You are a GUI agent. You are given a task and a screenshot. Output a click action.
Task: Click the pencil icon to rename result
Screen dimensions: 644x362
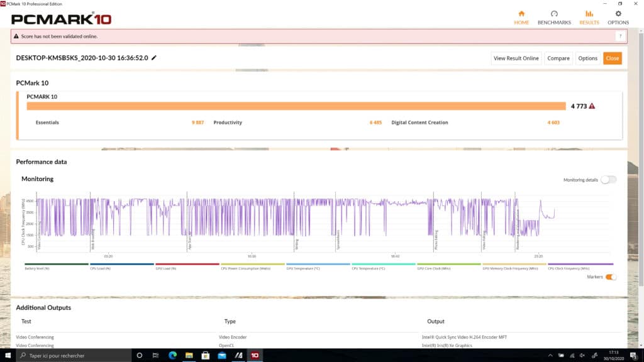tap(154, 58)
